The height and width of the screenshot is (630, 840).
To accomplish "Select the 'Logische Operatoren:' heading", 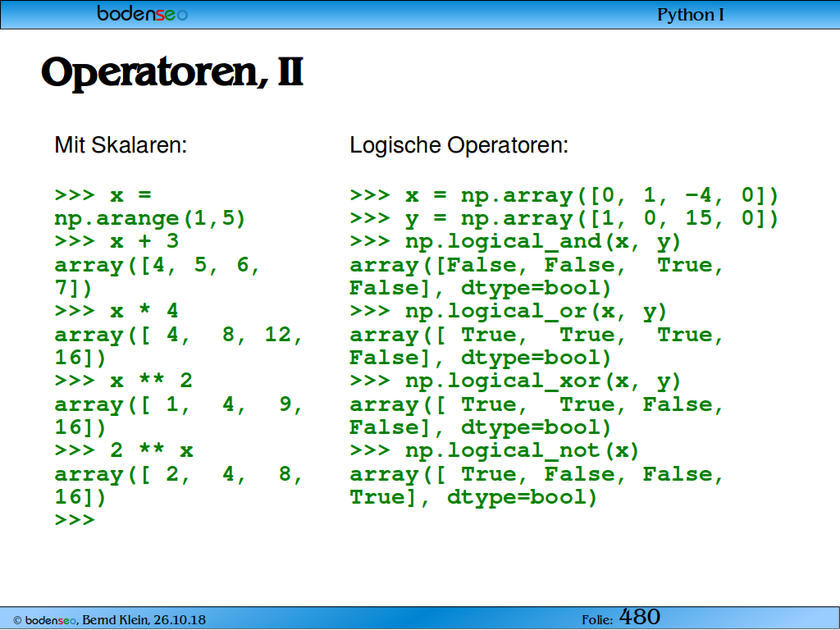I will (x=459, y=145).
